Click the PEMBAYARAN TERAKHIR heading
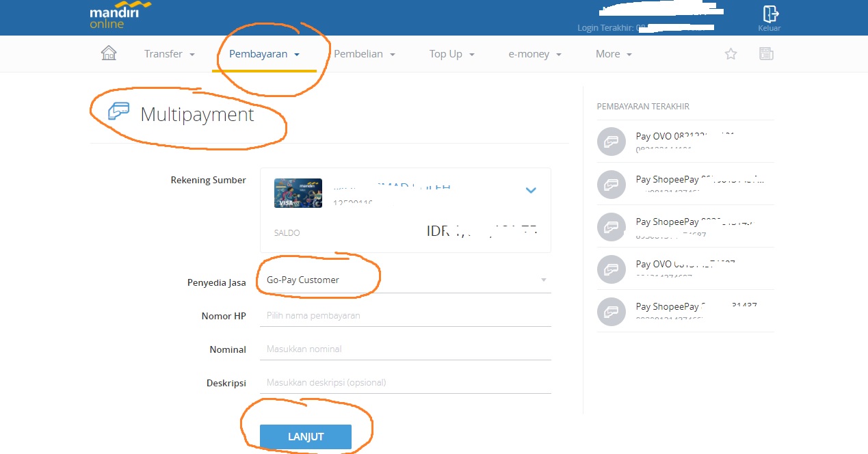Viewport: 868px width, 454px height. 643,107
